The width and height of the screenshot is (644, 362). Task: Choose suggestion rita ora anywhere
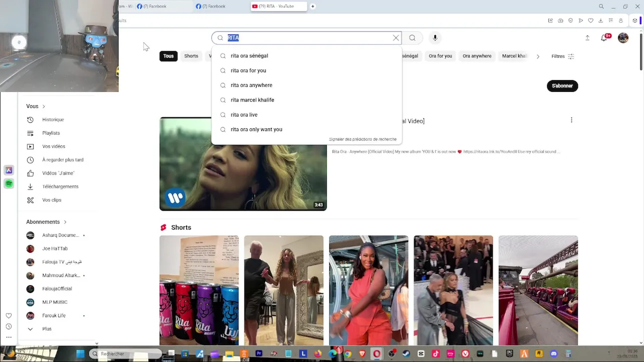(306, 85)
